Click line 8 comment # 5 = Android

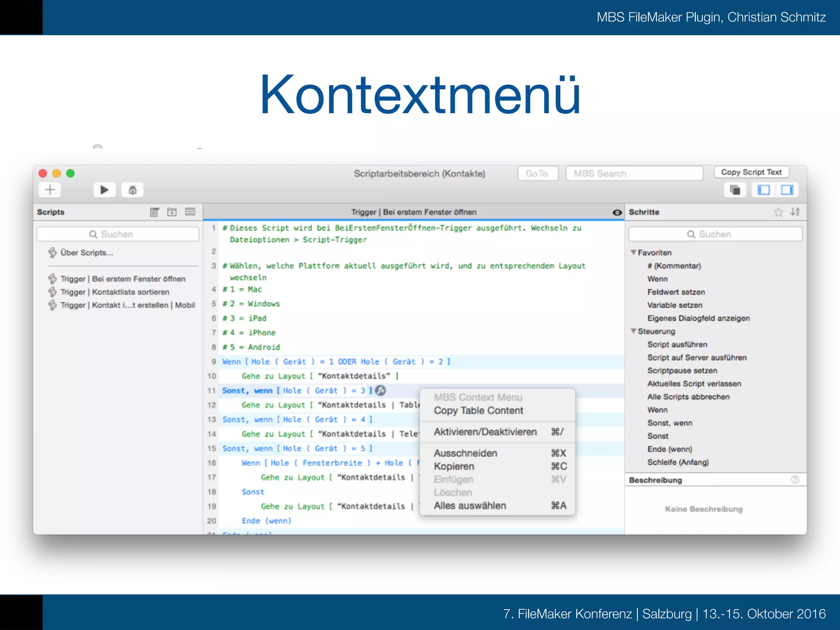point(251,347)
